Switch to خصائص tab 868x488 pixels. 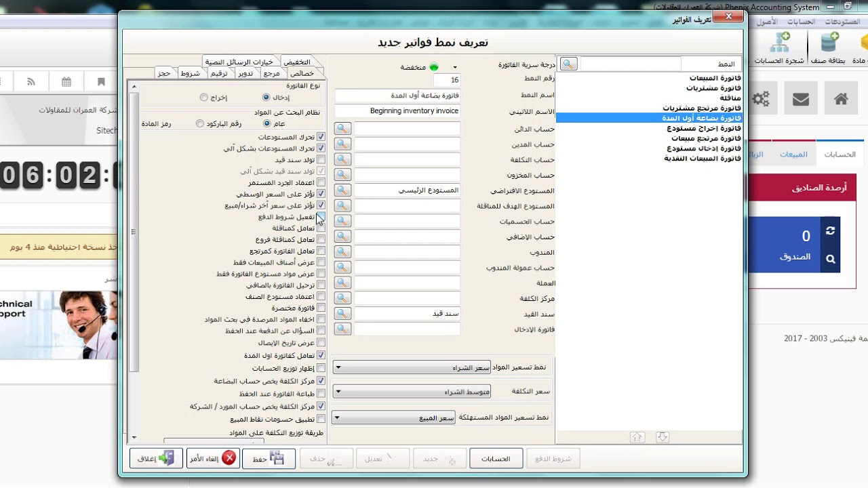302,73
